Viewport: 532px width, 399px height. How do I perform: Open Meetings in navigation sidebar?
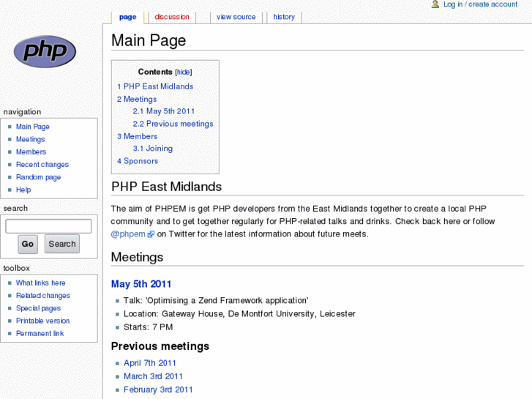30,139
